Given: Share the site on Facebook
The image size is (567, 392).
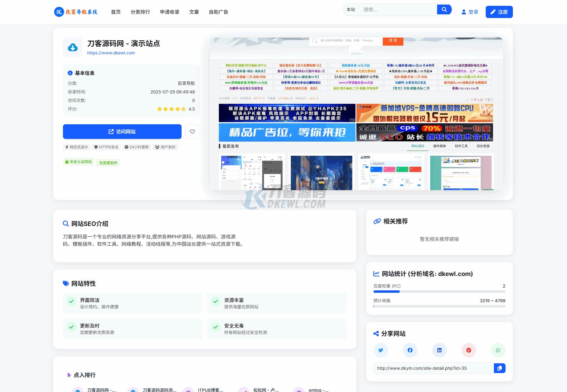Looking at the screenshot, I should tap(410, 350).
